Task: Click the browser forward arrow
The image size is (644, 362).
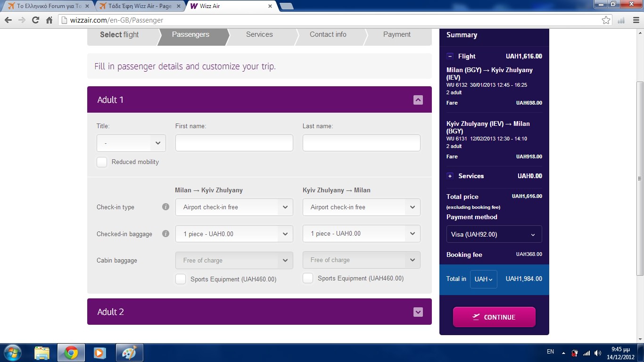Action: click(22, 20)
